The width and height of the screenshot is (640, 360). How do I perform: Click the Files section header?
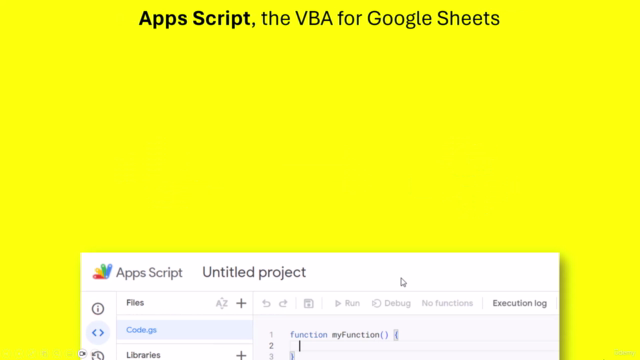click(x=135, y=303)
